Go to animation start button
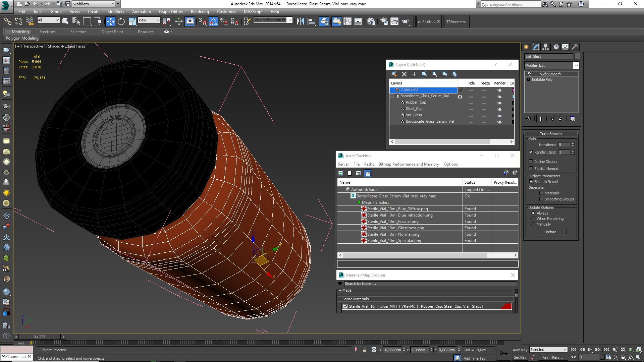Image resolution: width=644 pixels, height=362 pixels. (574, 350)
